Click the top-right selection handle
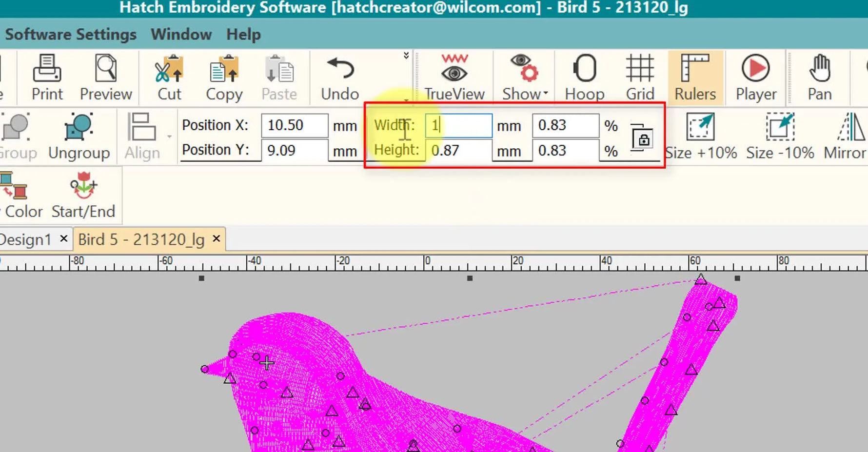The height and width of the screenshot is (452, 868). click(737, 278)
